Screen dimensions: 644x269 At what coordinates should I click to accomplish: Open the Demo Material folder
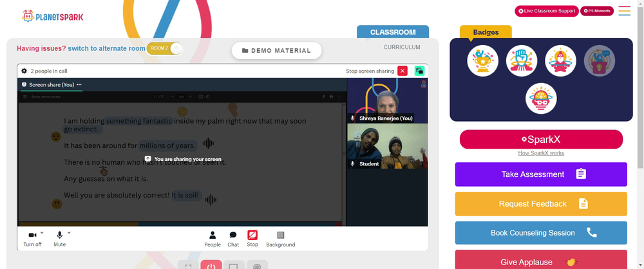click(276, 50)
